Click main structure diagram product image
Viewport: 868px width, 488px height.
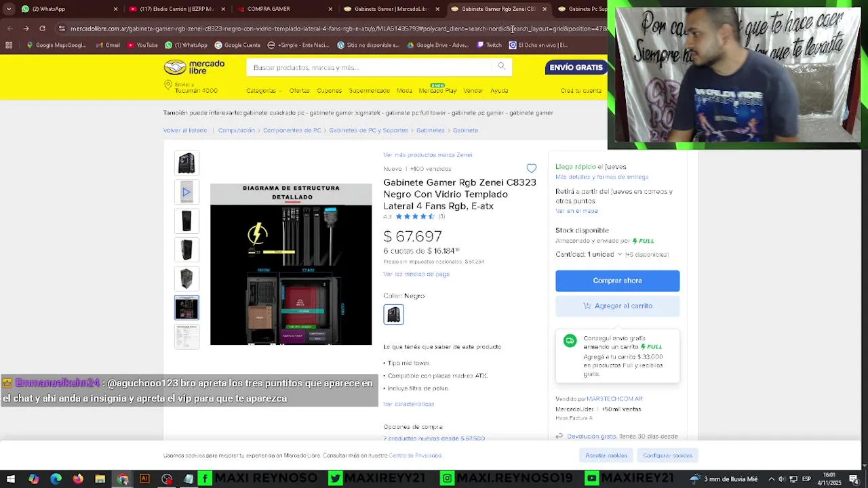(291, 264)
